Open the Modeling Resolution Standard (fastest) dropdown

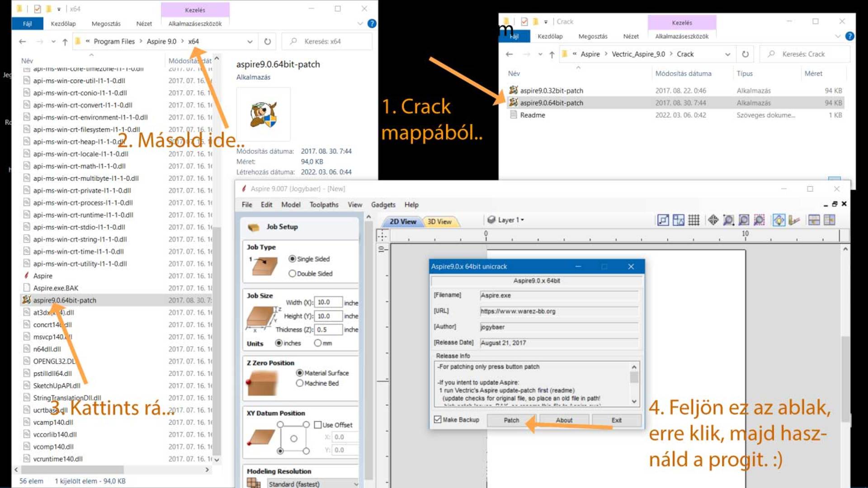pos(313,483)
